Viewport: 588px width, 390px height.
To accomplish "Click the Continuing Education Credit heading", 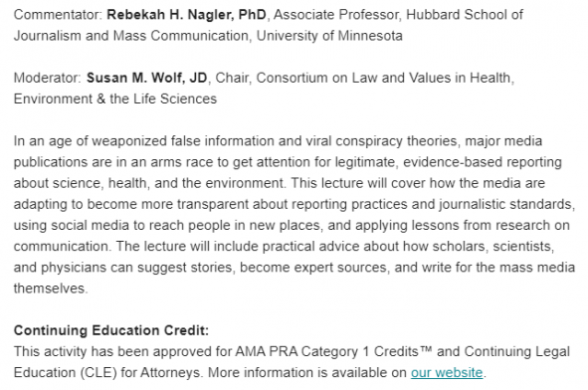I will [x=111, y=330].
